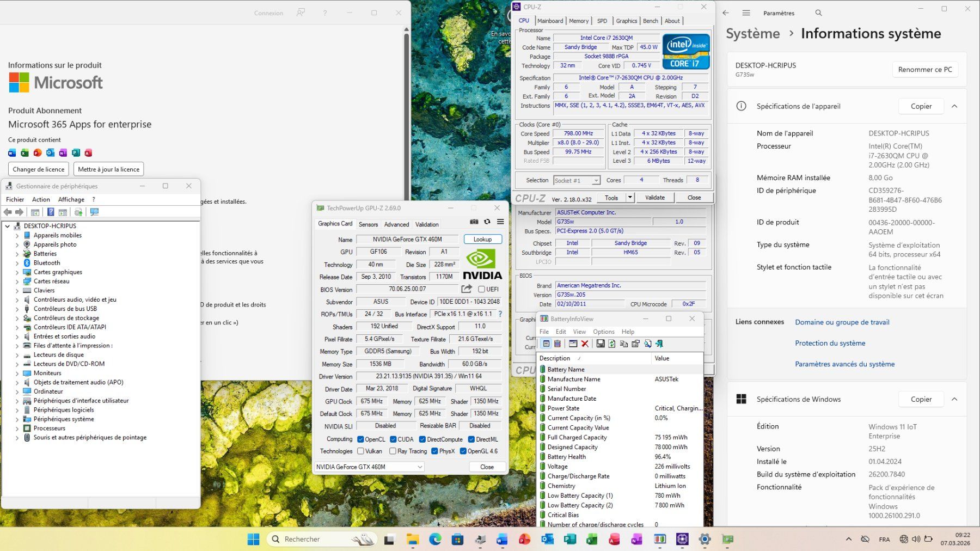This screenshot has height=551, width=980.
Task: Expand the Processeurs node in Device Manager
Action: 17,428
